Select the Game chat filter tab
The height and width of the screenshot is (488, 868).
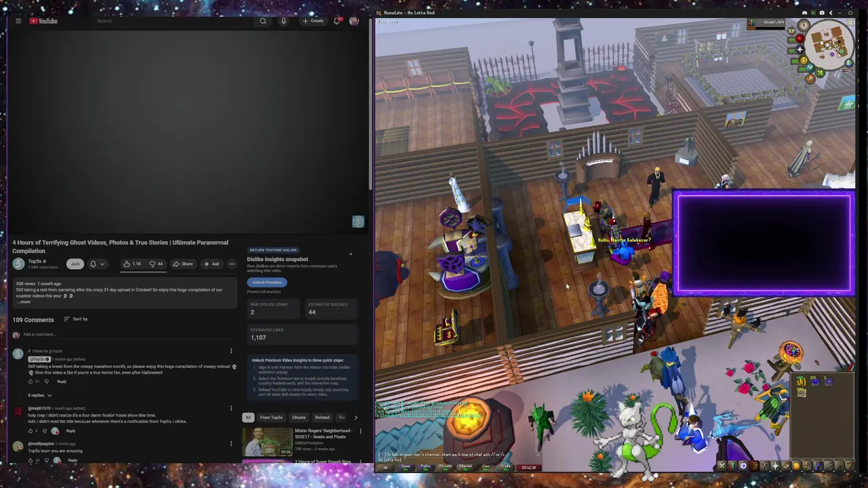coord(406,467)
